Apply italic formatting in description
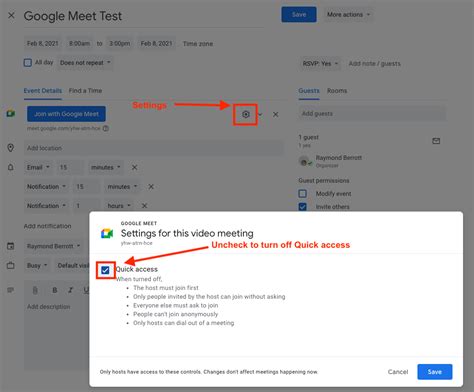This screenshot has height=392, width=474. click(x=71, y=290)
